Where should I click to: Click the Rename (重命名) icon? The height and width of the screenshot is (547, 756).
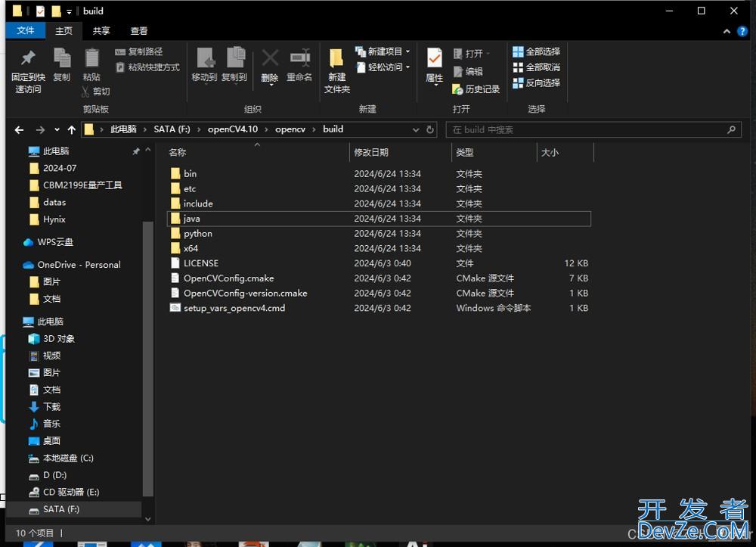tap(300, 58)
